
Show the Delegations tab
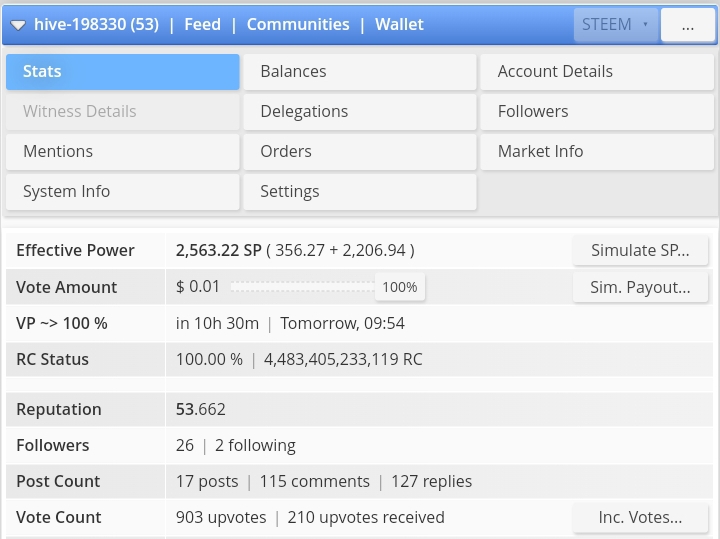pyautogui.click(x=360, y=112)
